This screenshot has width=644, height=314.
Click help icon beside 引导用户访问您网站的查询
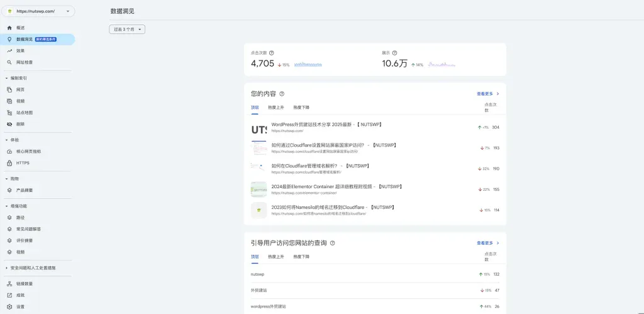coord(332,244)
